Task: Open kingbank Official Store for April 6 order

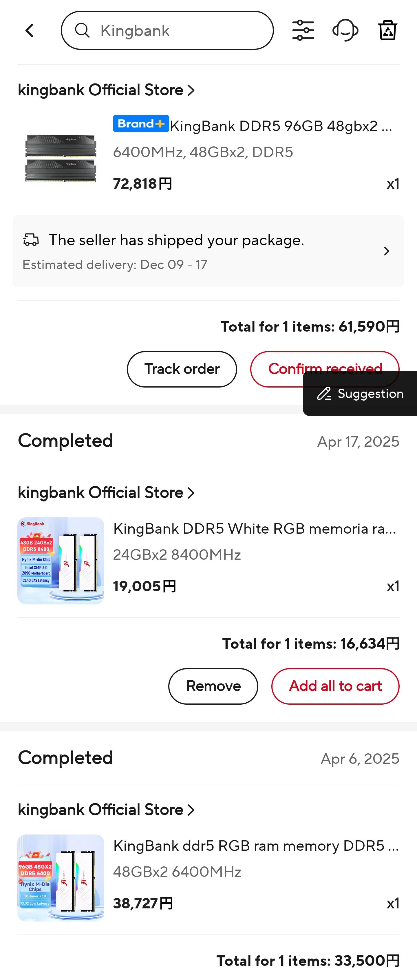Action: 107,810
